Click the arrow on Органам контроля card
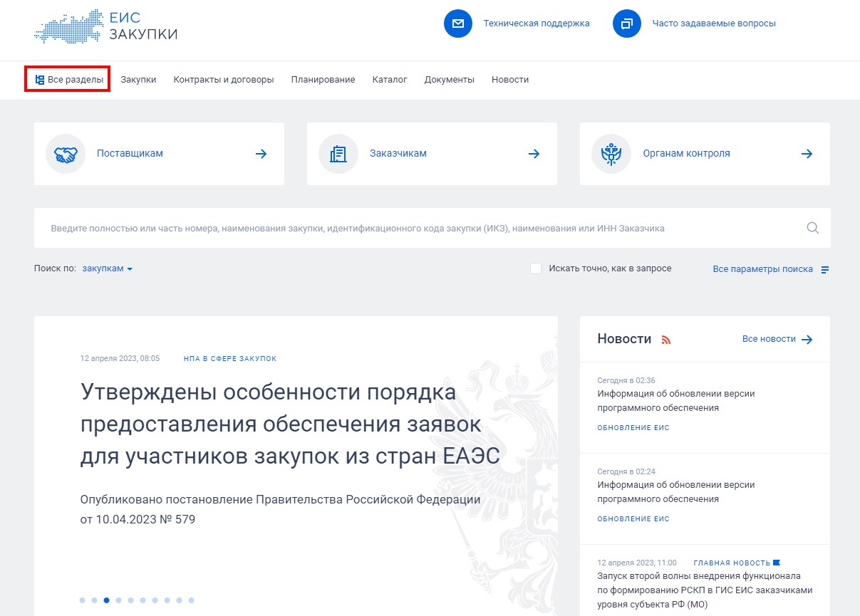The width and height of the screenshot is (860, 616). 807,154
